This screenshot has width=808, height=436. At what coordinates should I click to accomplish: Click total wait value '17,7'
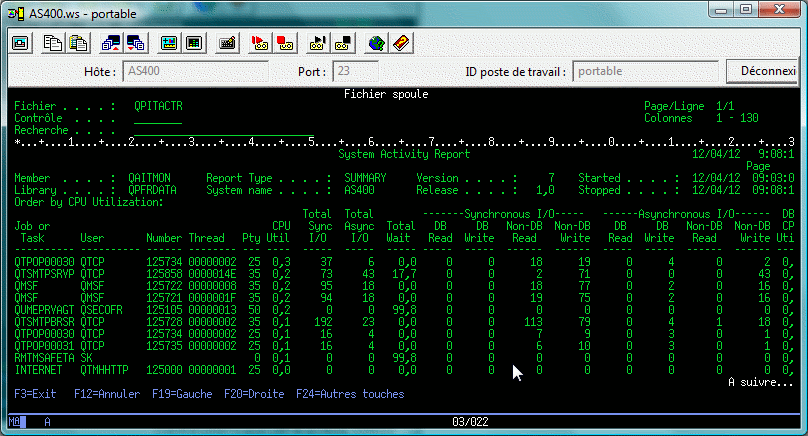[x=405, y=274]
